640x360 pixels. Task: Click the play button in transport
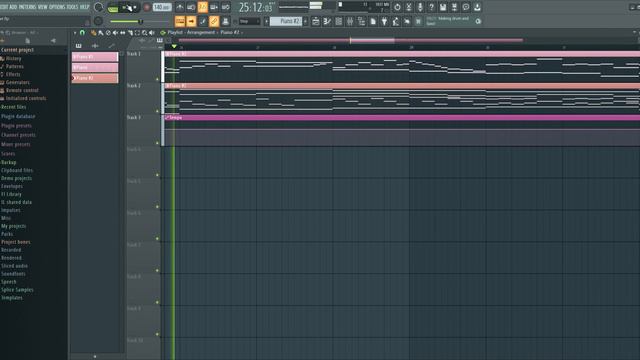coord(125,7)
